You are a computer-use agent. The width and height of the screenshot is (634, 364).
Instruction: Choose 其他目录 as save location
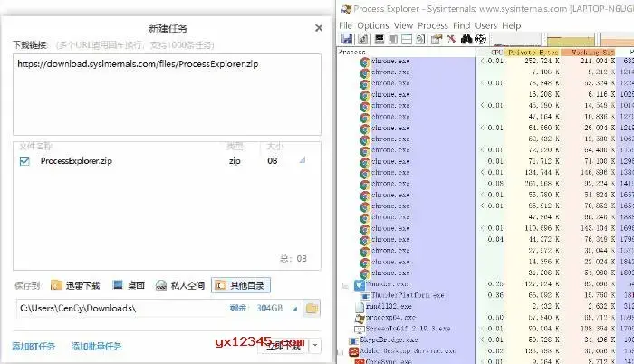[x=241, y=285]
